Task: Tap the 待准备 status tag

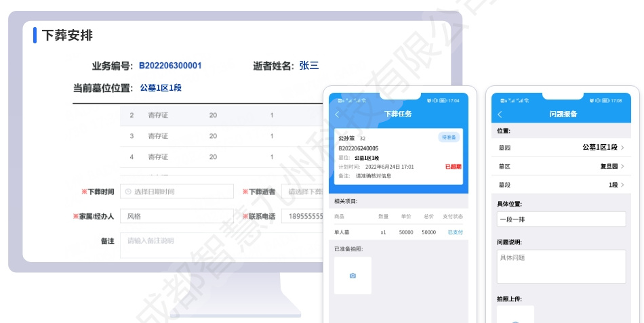Action: point(448,137)
